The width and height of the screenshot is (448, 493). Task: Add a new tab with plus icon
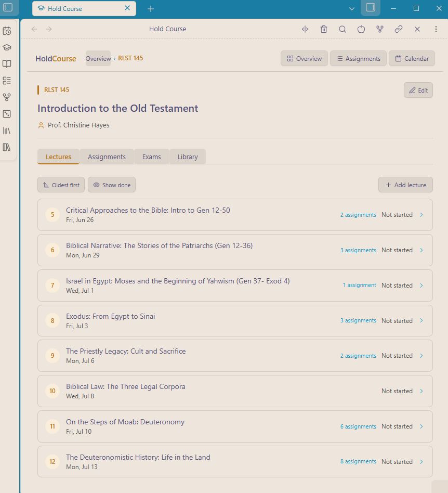click(x=151, y=9)
